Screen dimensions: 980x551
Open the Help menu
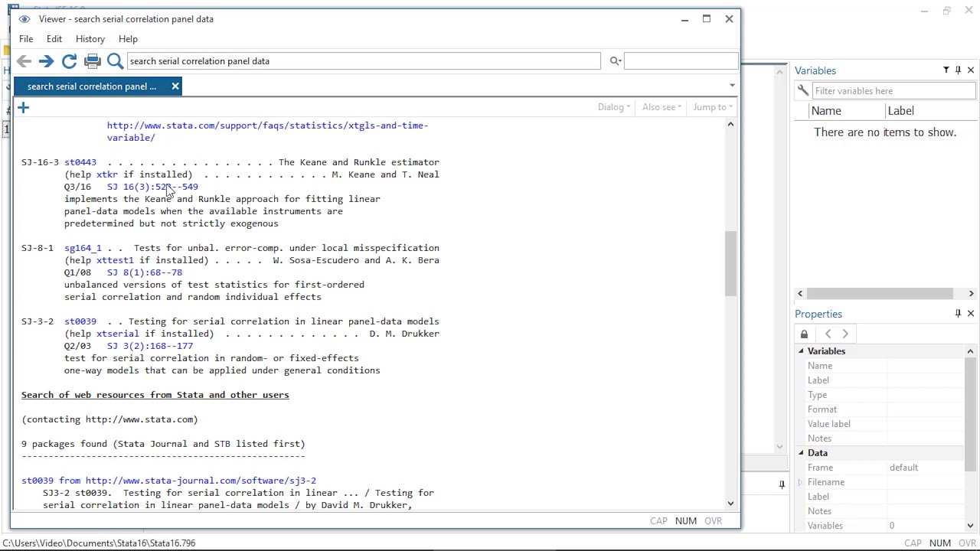[x=128, y=39]
